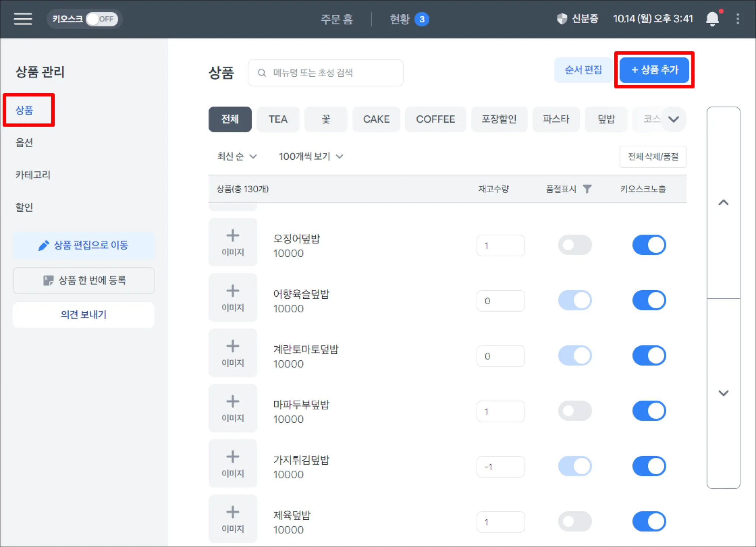
Task: Open the 100개씩 보기 dropdown
Action: coord(311,156)
